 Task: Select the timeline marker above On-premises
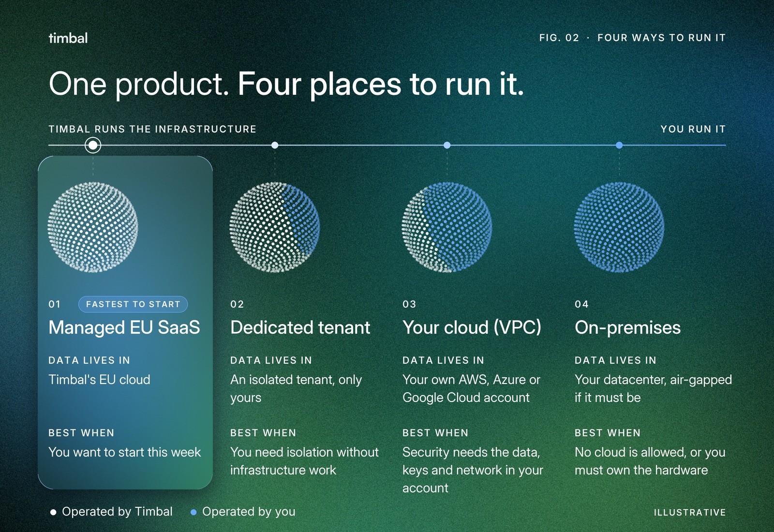[619, 145]
